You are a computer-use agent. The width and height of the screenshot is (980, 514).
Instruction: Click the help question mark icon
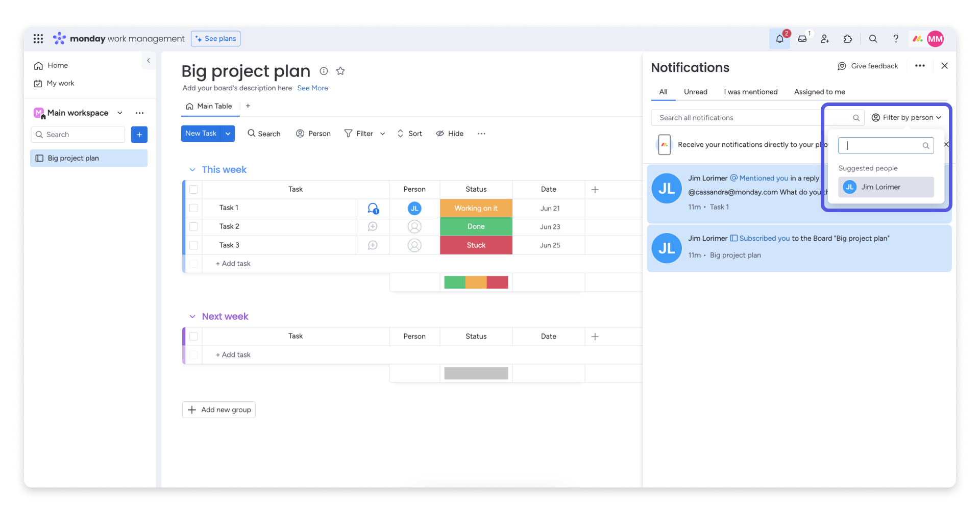[896, 39]
